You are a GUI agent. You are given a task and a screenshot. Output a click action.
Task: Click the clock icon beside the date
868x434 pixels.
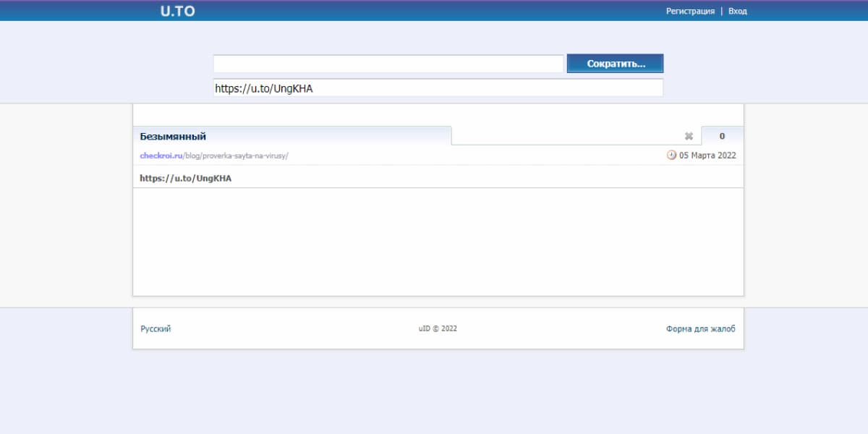[x=671, y=155]
